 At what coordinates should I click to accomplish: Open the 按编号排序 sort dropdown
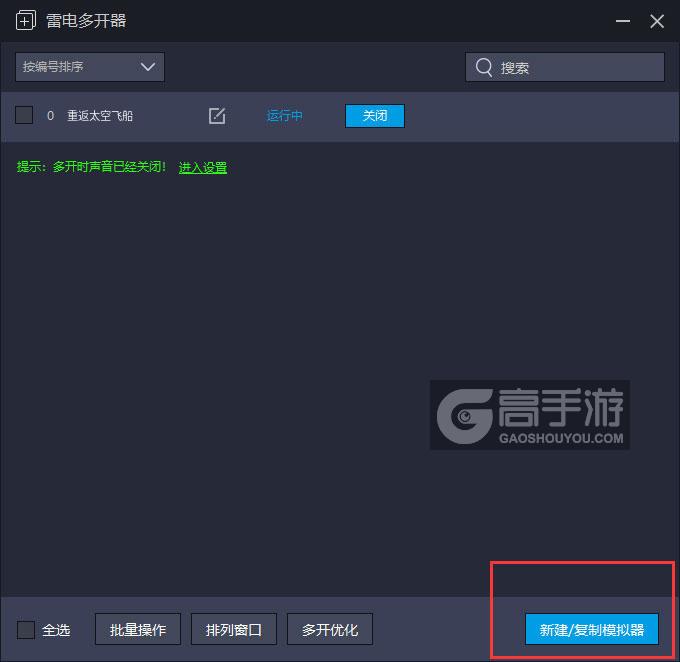tap(90, 67)
